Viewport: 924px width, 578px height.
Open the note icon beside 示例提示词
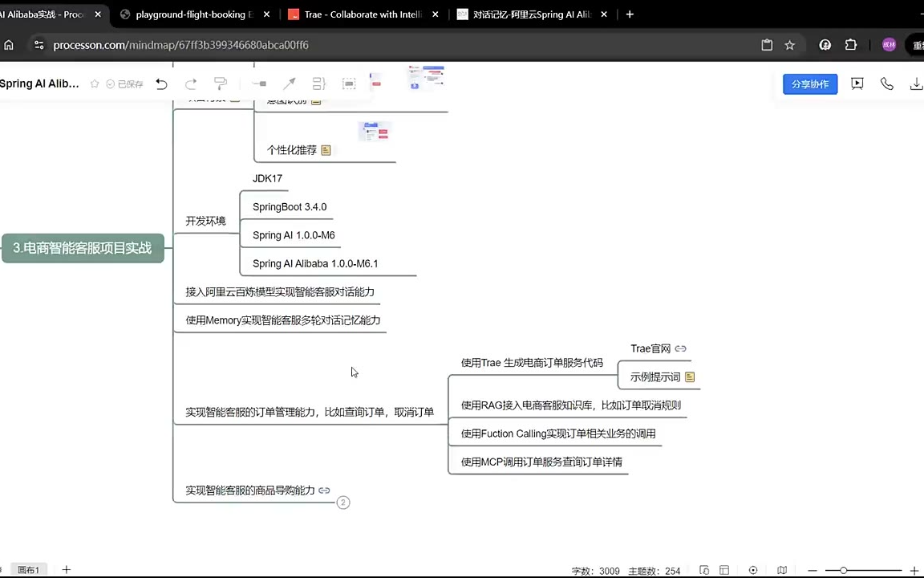[x=690, y=377]
